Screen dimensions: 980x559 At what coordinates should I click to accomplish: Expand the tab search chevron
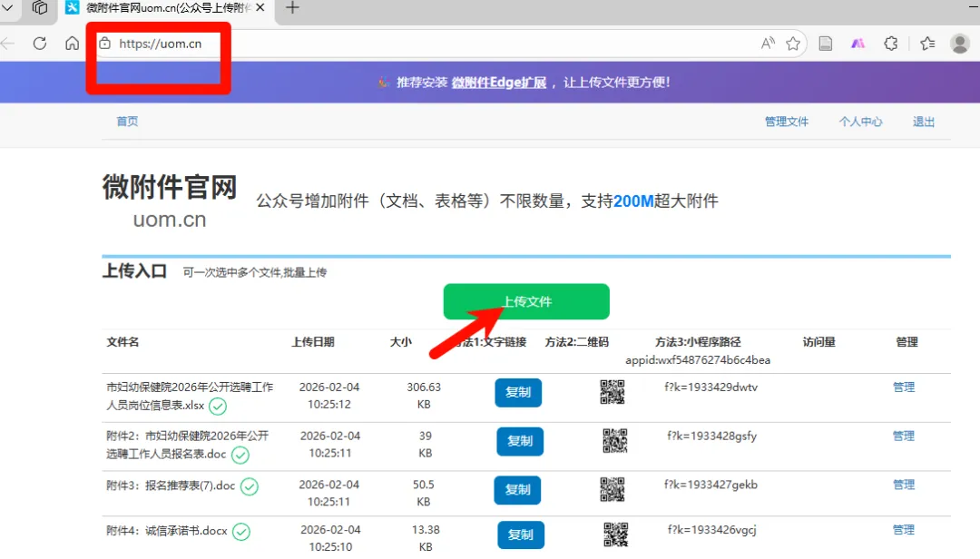(x=7, y=8)
